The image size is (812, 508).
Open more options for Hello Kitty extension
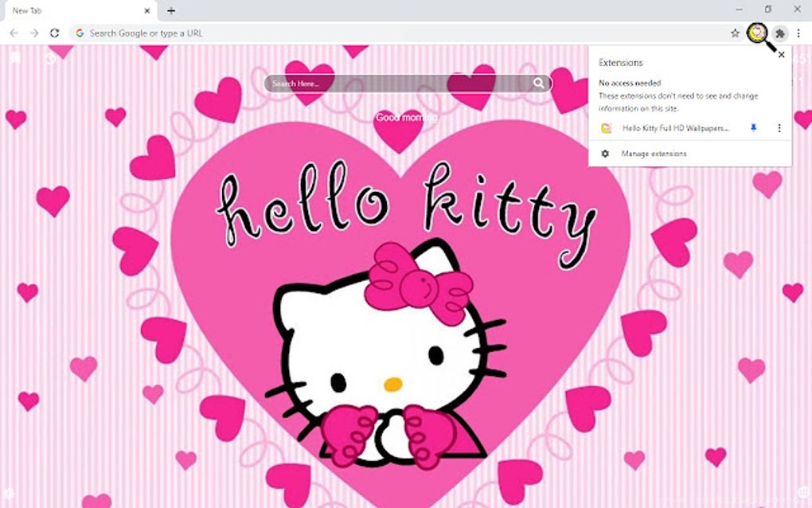(779, 128)
